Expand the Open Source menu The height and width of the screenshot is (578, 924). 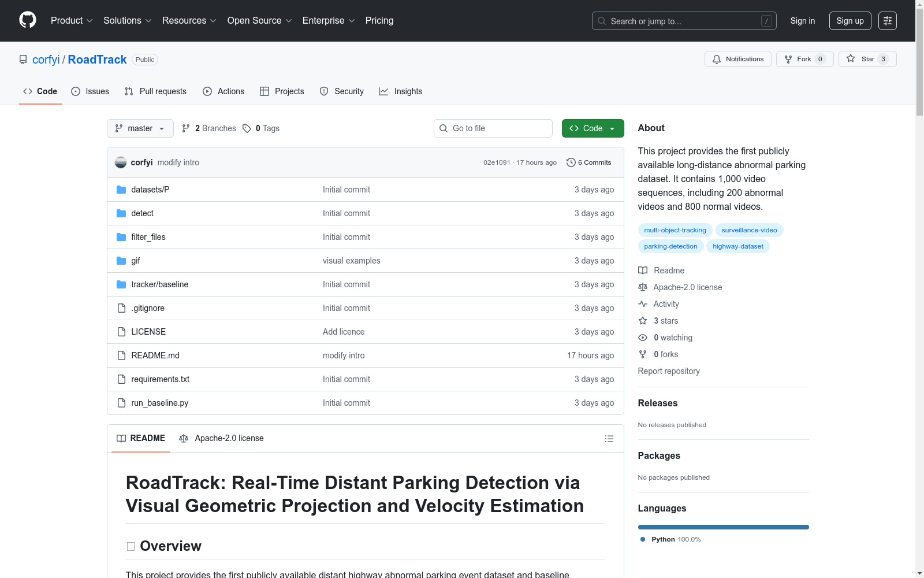click(x=260, y=21)
